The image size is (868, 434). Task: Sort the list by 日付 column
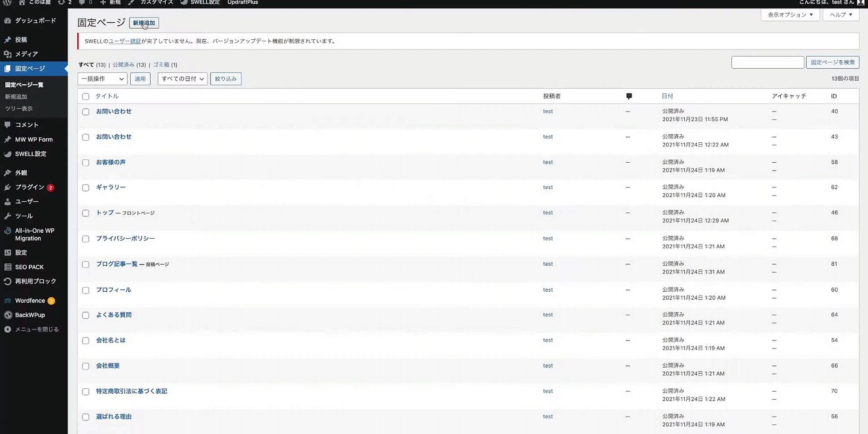667,96
